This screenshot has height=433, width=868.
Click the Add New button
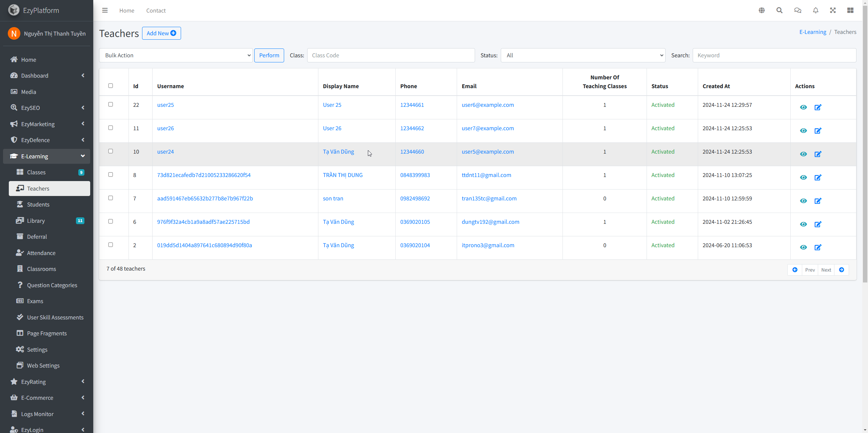(161, 33)
